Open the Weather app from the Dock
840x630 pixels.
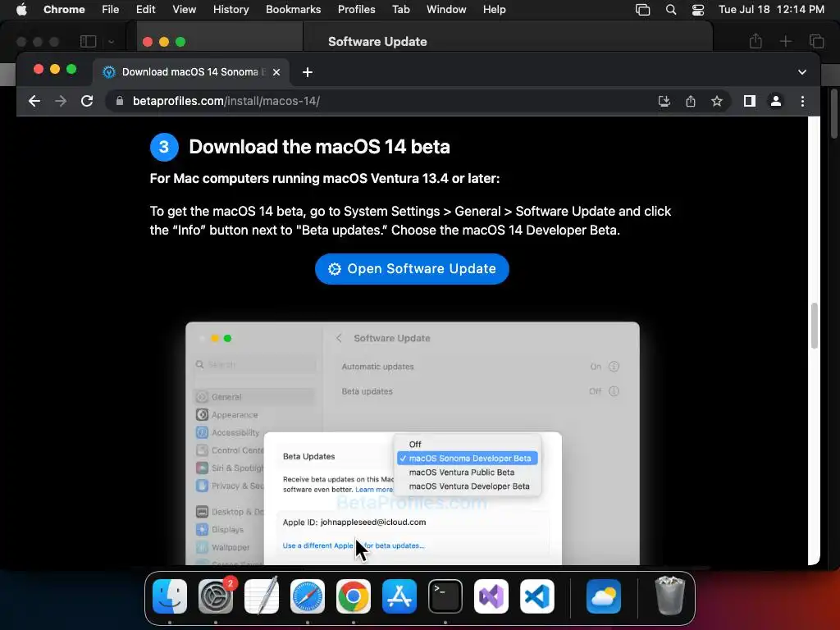pyautogui.click(x=604, y=596)
